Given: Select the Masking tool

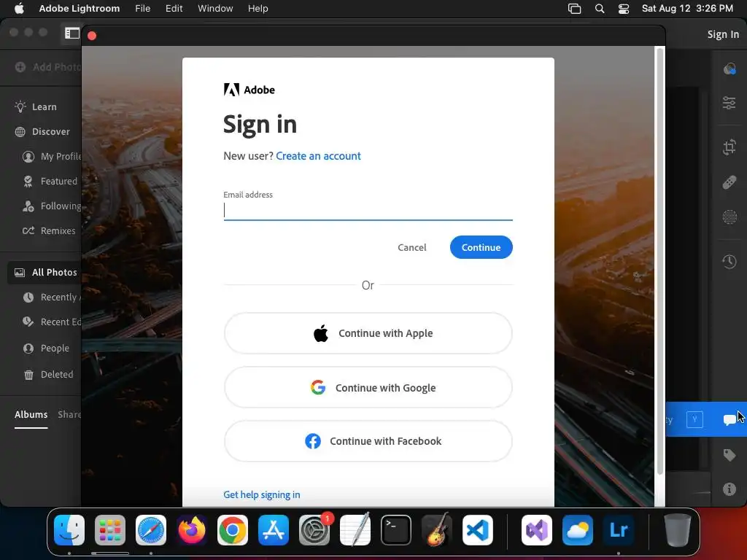Looking at the screenshot, I should point(729,217).
